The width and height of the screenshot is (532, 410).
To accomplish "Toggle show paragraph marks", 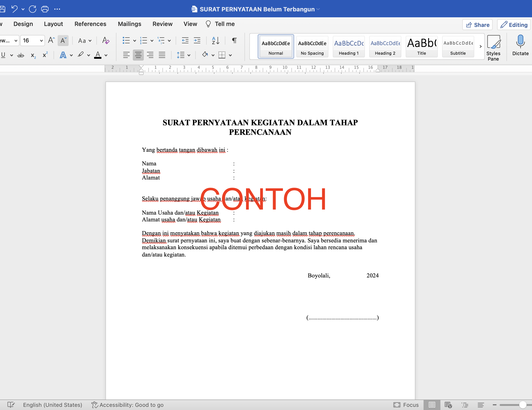I will pos(234,40).
